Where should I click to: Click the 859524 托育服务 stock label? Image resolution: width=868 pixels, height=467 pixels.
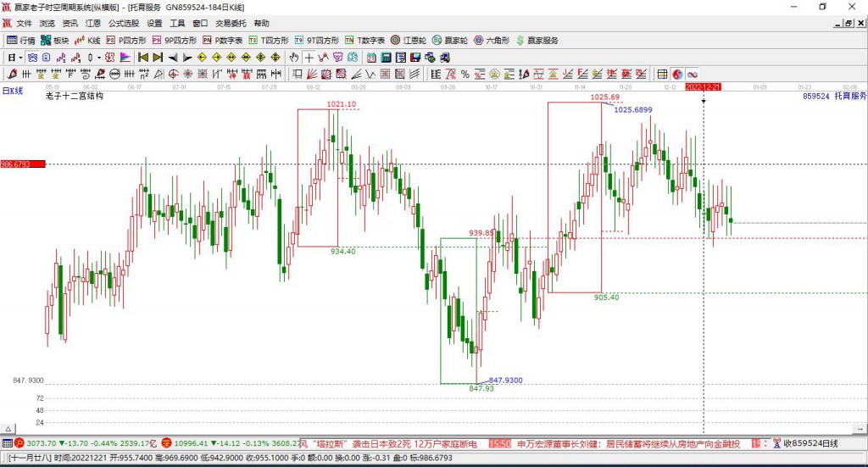pyautogui.click(x=834, y=96)
